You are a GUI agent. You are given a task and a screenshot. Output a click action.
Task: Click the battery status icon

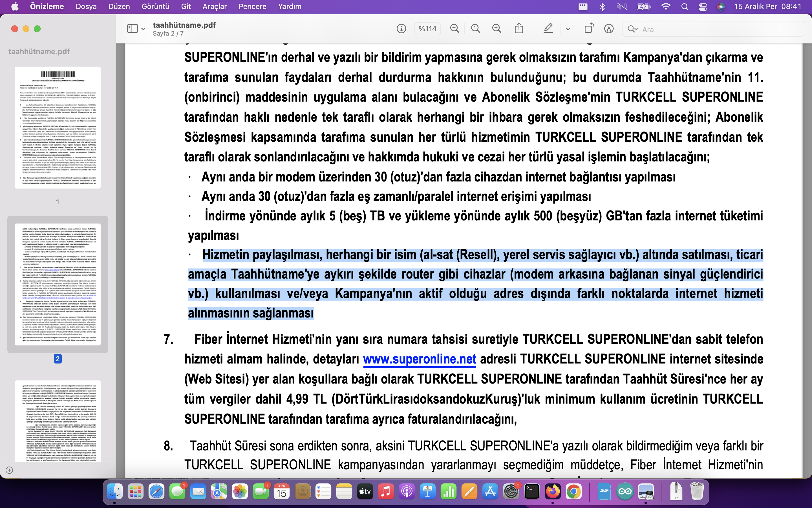(x=644, y=7)
